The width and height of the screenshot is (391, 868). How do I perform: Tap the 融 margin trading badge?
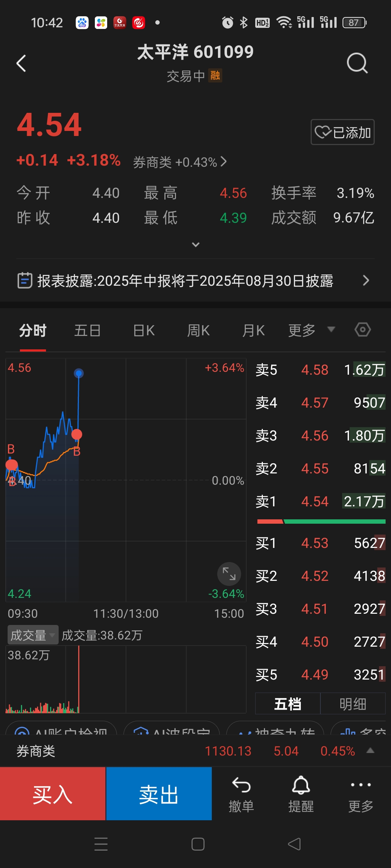[x=215, y=76]
